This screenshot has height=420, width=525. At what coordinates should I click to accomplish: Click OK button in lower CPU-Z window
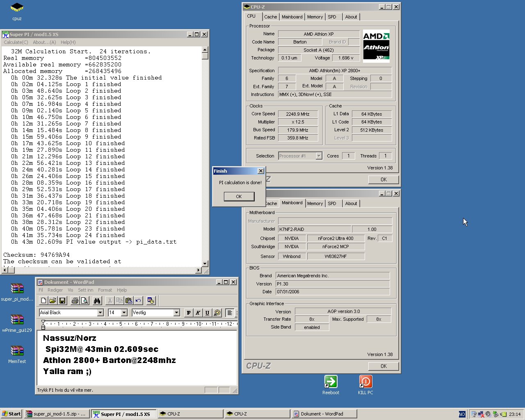383,366
